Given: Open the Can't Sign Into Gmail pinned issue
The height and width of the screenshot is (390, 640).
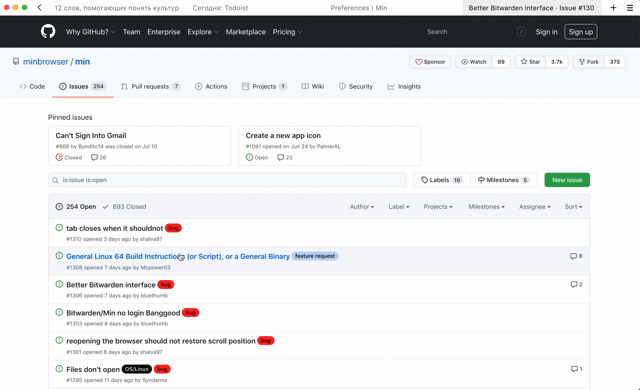Looking at the screenshot, I should (91, 135).
